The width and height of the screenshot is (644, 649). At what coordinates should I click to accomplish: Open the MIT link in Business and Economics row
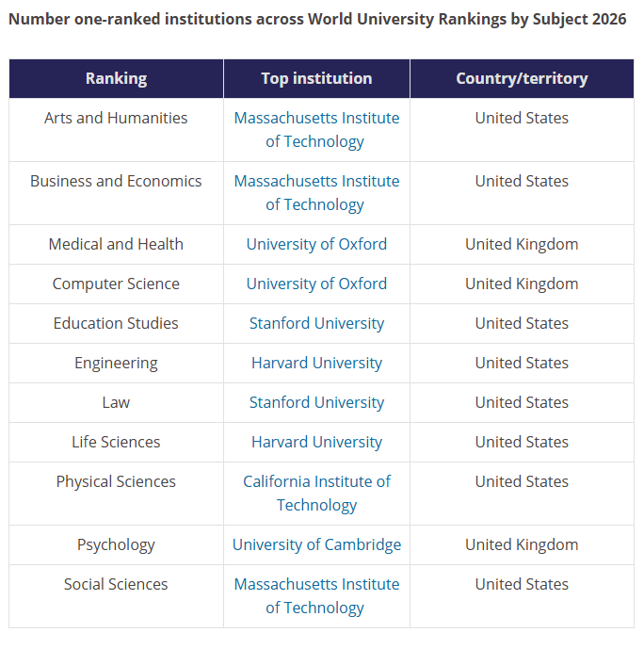point(316,193)
